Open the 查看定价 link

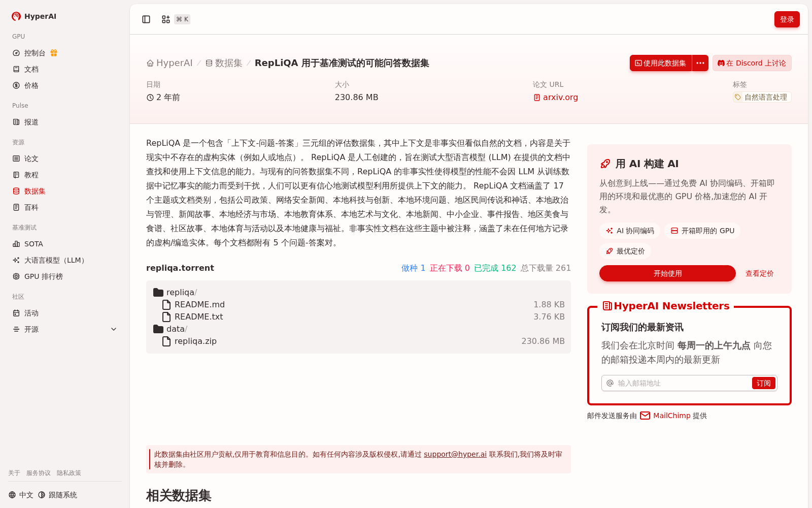point(759,273)
